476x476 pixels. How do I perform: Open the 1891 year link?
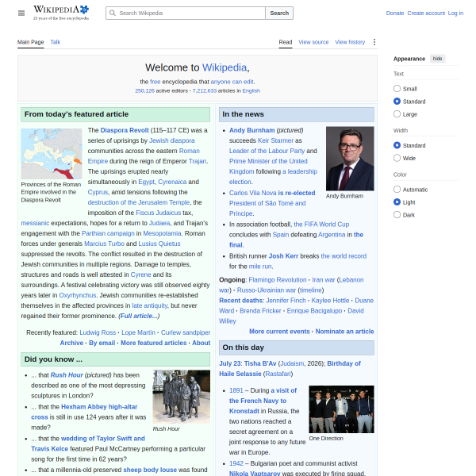(236, 390)
